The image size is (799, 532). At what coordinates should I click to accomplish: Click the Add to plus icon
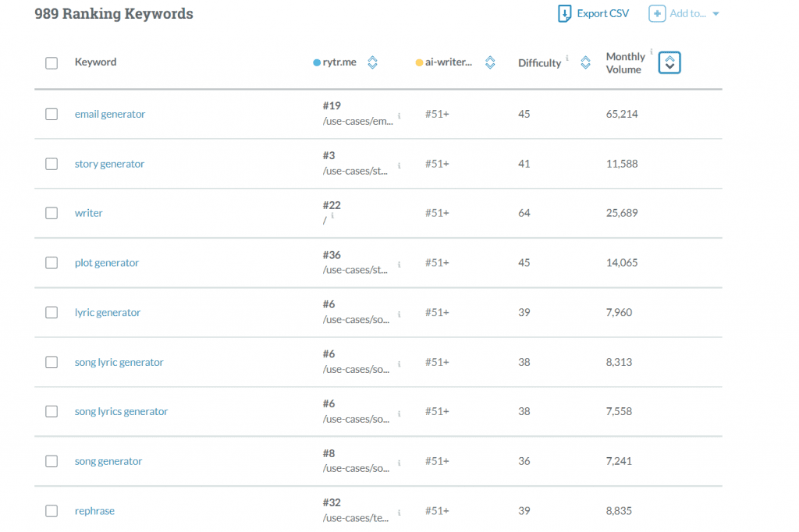(x=657, y=14)
